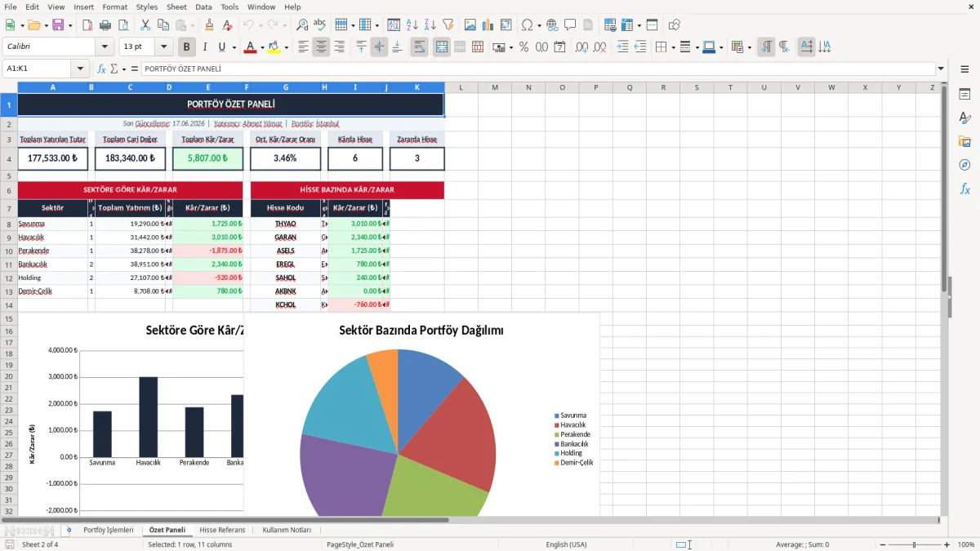The width and height of the screenshot is (980, 551).
Task: Click the English (USA) language status
Action: click(566, 544)
